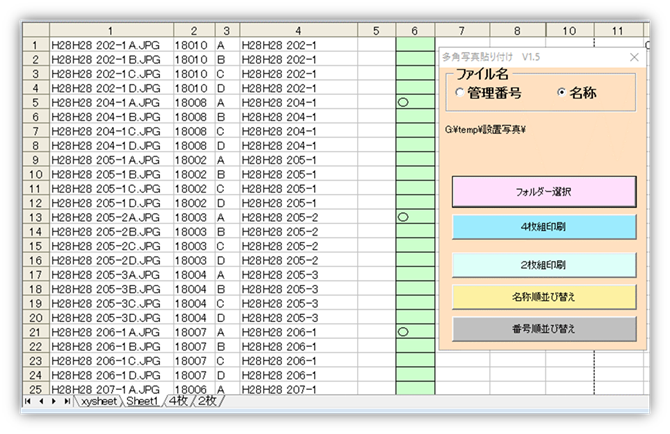670x434 pixels.
Task: Click the 2枚組印刷 button
Action: pyautogui.click(x=544, y=265)
